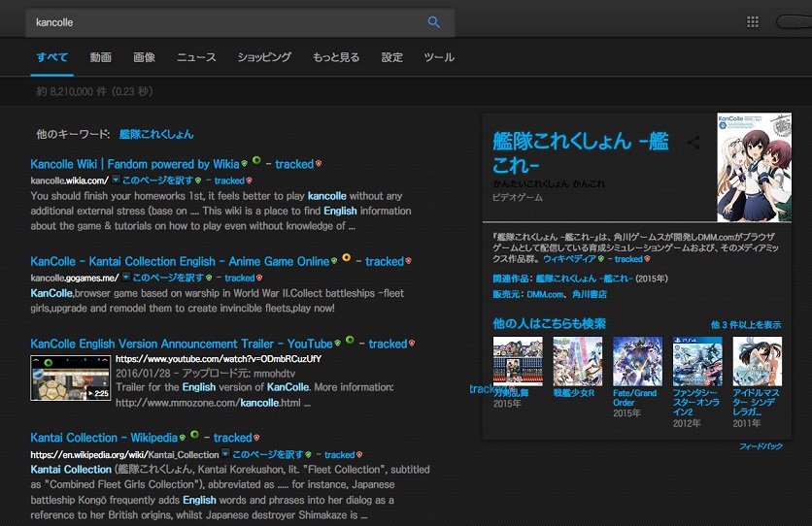Click the 艦隊これくしょん other-keyword suggestion

[x=155, y=135]
